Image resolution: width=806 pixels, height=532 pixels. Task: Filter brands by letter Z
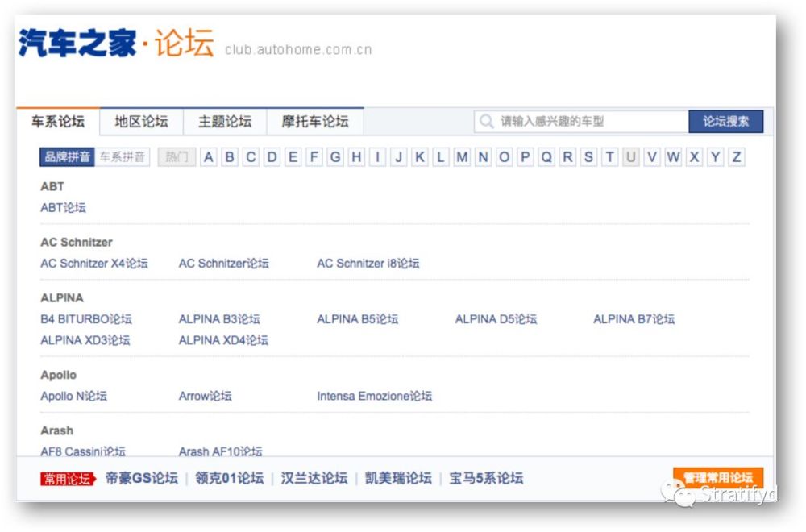737,156
